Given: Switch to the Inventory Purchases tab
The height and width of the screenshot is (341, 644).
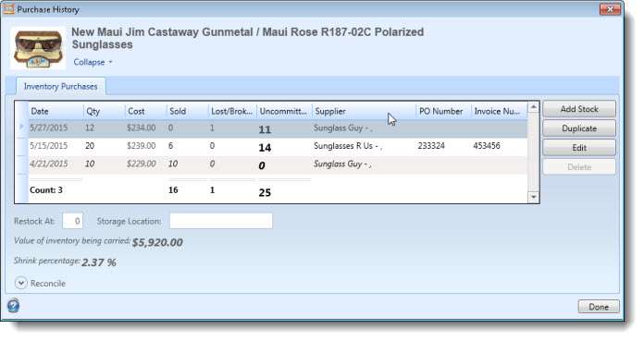Looking at the screenshot, I should (60, 86).
